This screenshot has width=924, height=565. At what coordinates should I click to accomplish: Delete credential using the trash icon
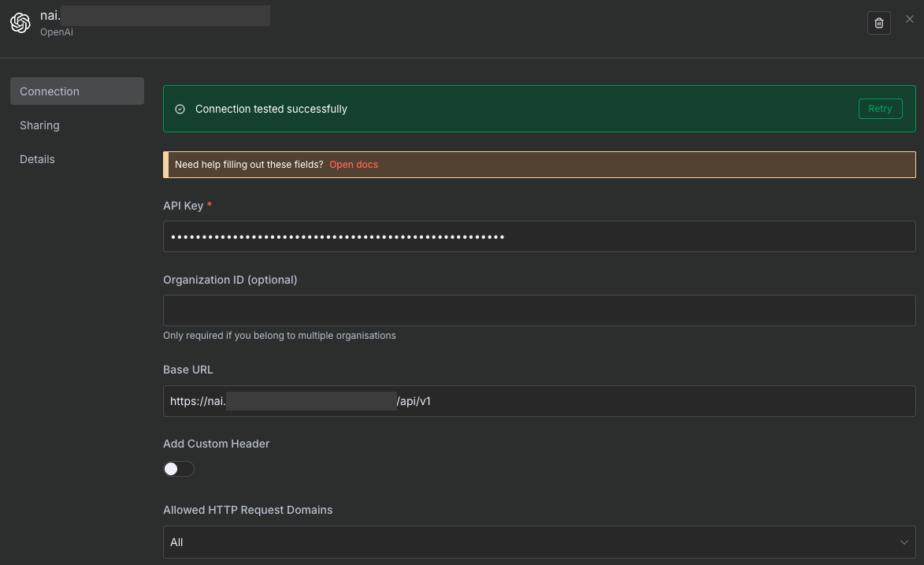tap(879, 23)
